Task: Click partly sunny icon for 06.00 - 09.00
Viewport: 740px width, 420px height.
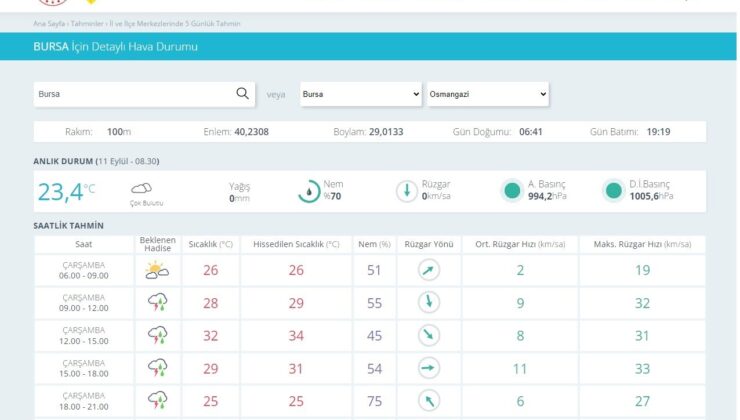Action: 157,270
